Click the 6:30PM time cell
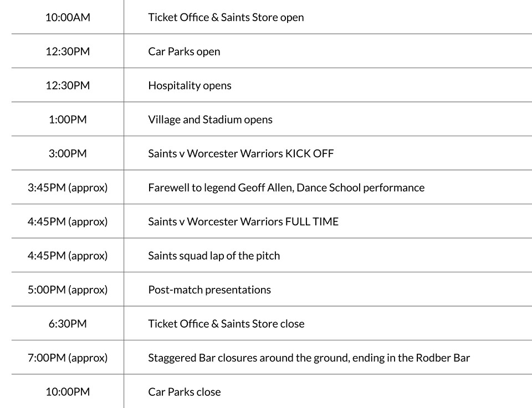The height and width of the screenshot is (408, 532). tap(68, 324)
